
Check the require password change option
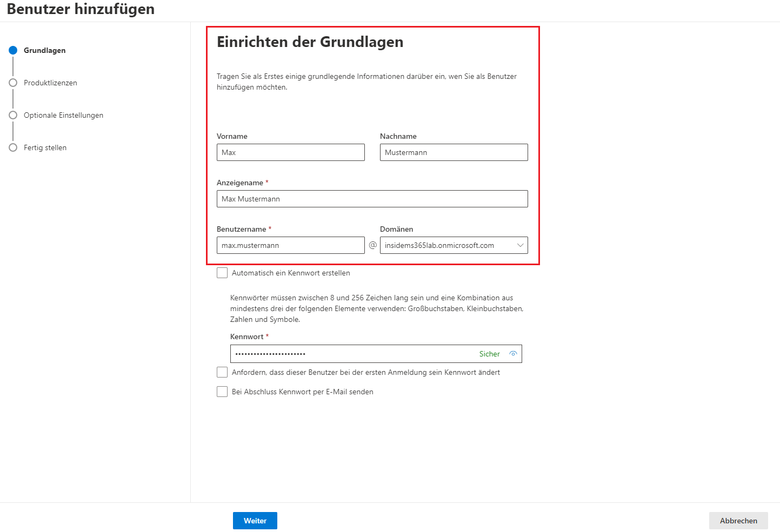[222, 372]
